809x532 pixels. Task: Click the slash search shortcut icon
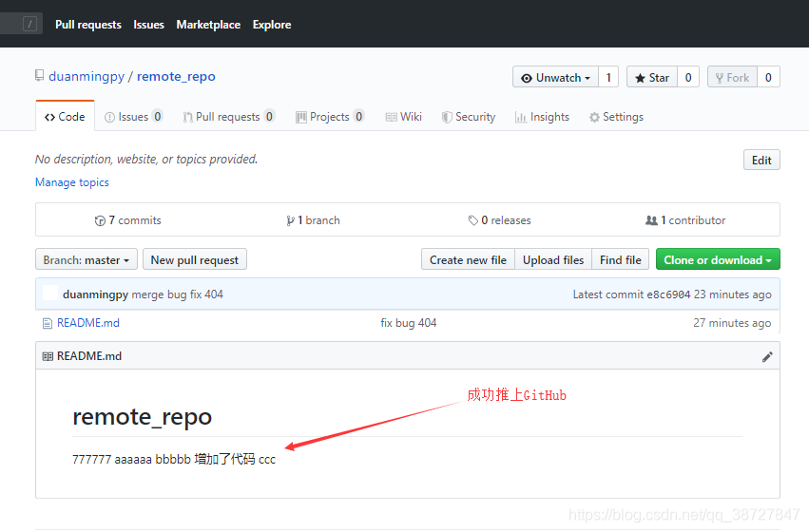[x=29, y=24]
